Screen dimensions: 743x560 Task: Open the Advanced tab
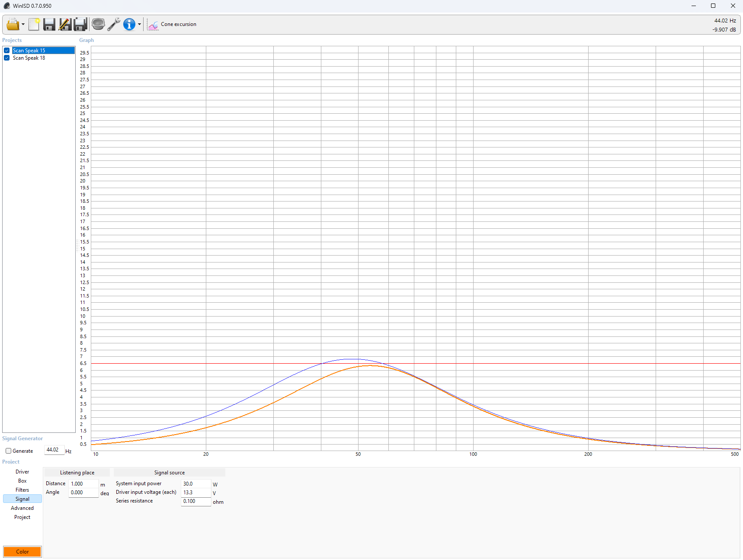point(22,508)
